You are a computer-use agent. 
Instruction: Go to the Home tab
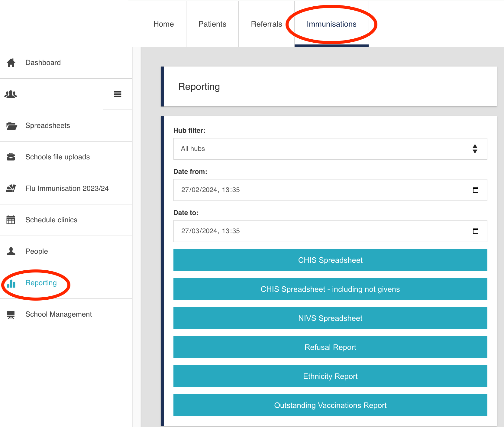[x=163, y=24]
